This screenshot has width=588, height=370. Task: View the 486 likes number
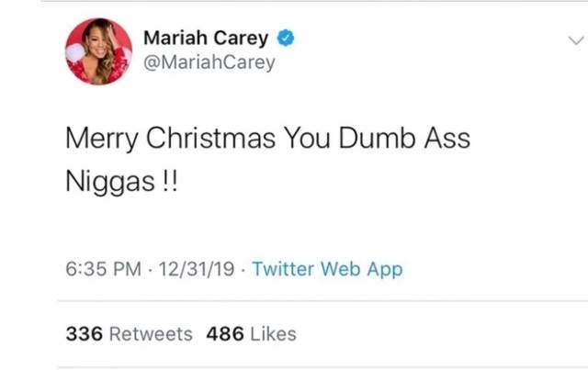(225, 333)
